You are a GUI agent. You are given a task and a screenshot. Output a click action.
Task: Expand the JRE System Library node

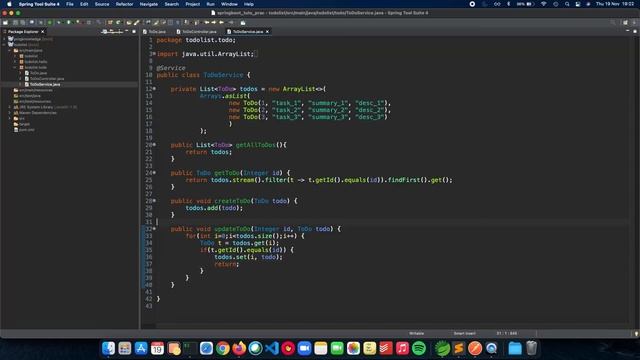(x=10, y=107)
